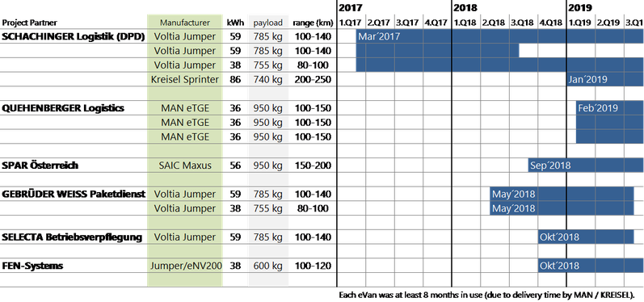
Task: Select SELECTA Betriebsverpflegung partner name
Action: [x=72, y=237]
